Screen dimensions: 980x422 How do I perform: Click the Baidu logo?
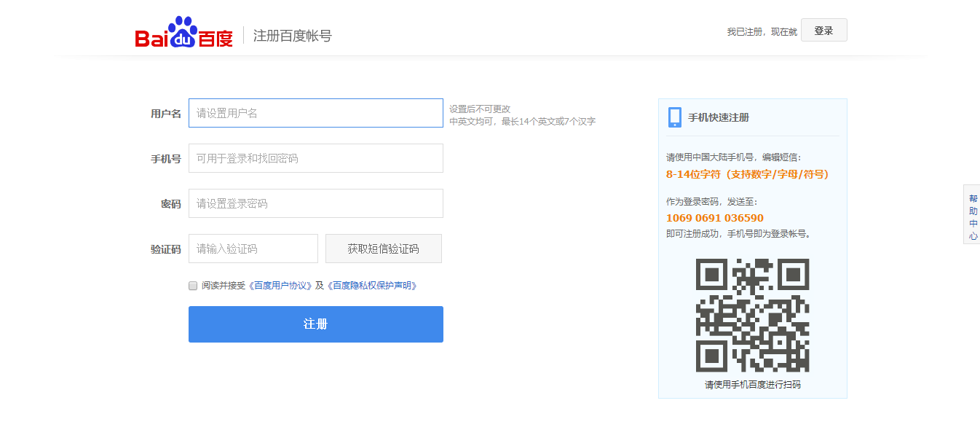point(183,34)
